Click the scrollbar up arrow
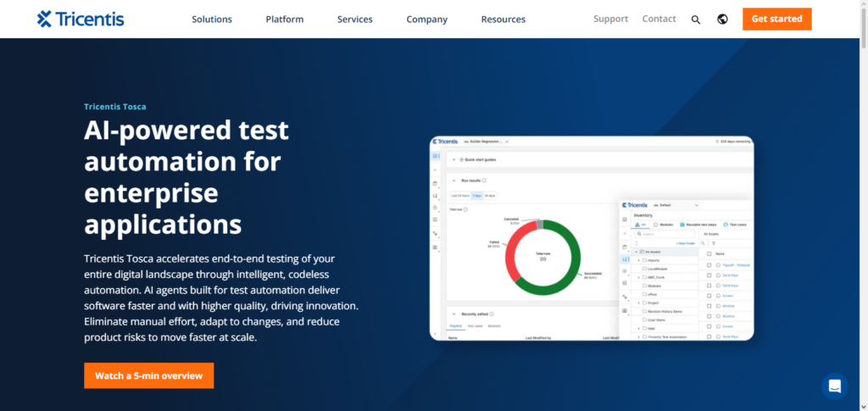868x411 pixels. point(864,3)
